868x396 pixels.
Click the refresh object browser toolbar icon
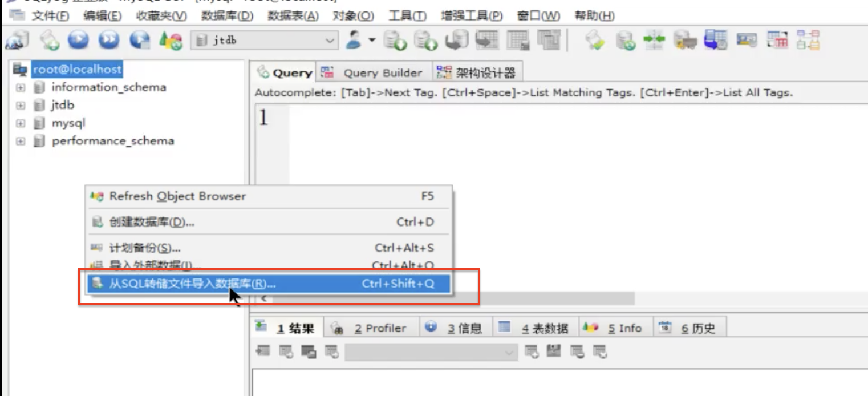tap(171, 41)
